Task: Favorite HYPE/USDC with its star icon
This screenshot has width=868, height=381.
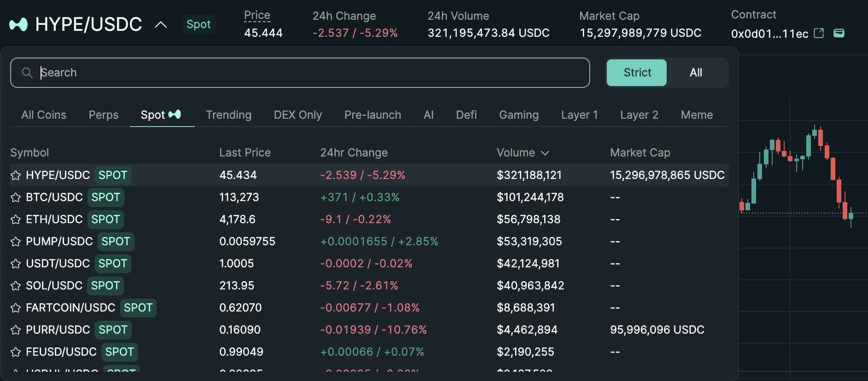Action: point(16,175)
